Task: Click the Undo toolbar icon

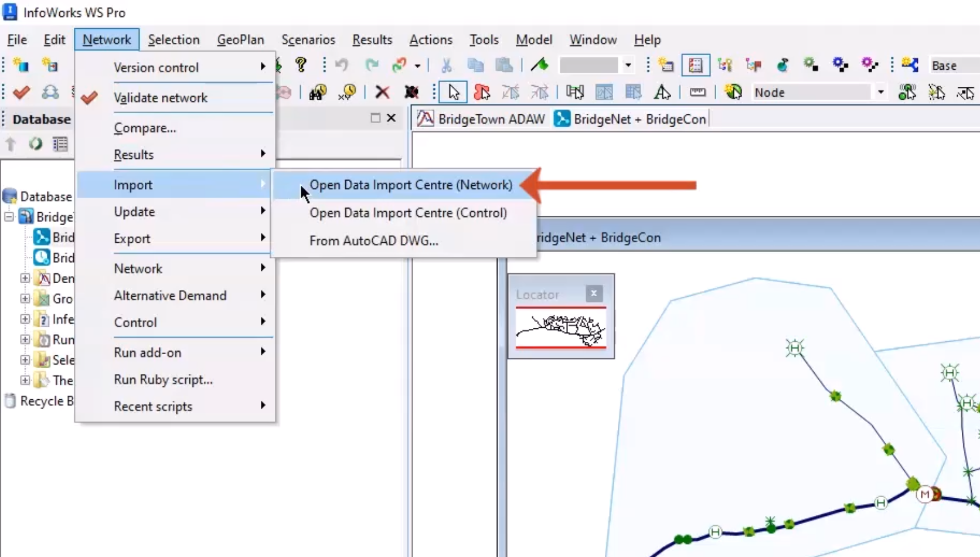Action: (x=342, y=64)
